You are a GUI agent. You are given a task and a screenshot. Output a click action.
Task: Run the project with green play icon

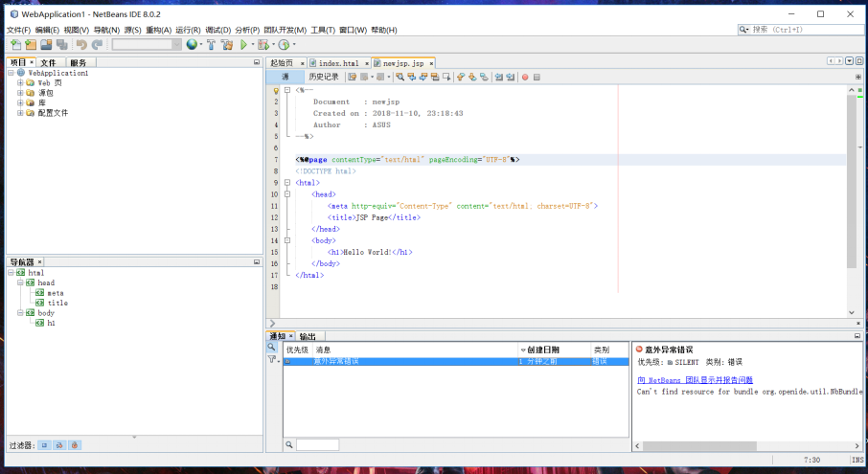243,45
